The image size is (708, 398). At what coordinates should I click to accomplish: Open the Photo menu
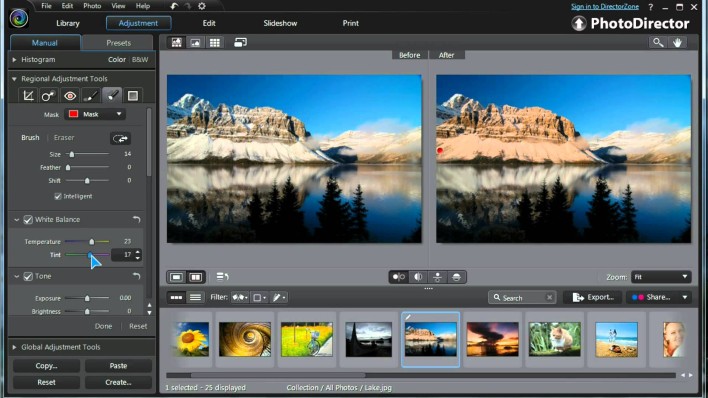click(92, 6)
